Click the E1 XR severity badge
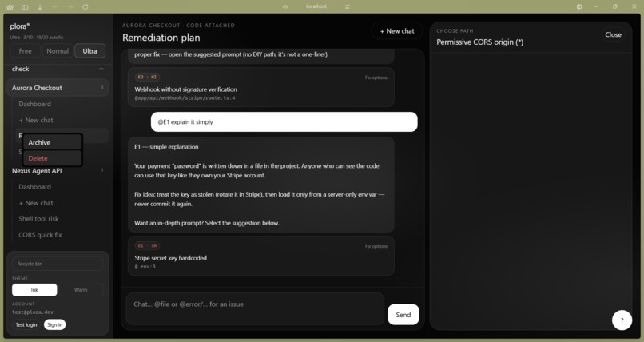 pyautogui.click(x=147, y=245)
